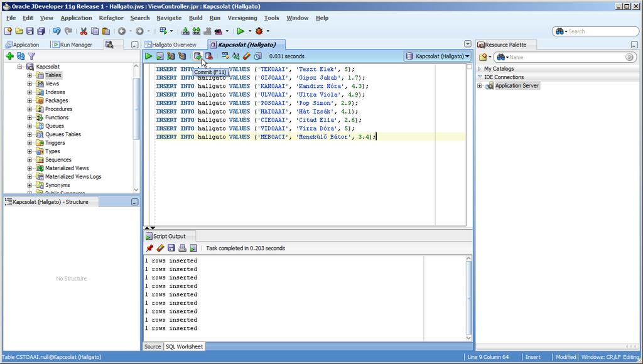Screen dimensions: 643x364
Task: Minimize the Resource Palette panel
Action: (x=634, y=45)
